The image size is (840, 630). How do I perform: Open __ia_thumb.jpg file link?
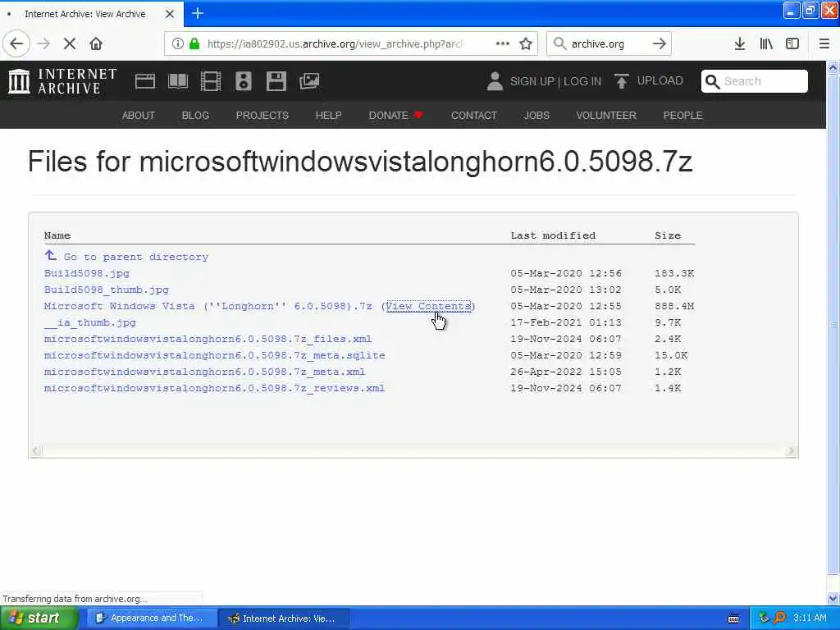click(x=90, y=322)
